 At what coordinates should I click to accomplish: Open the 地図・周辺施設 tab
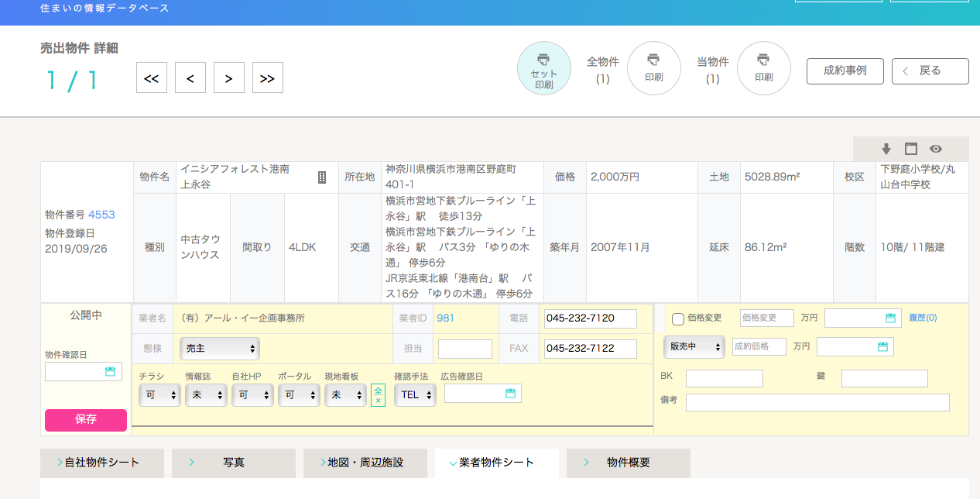click(x=365, y=463)
